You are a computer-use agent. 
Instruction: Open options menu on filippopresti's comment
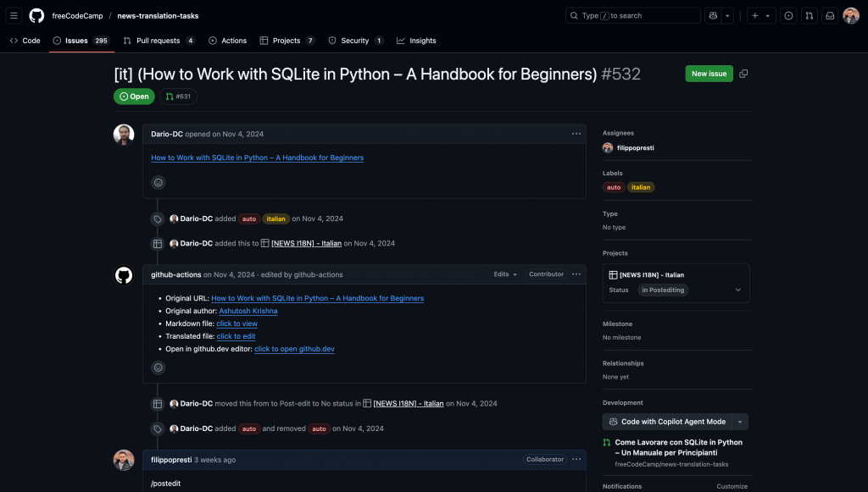point(576,459)
